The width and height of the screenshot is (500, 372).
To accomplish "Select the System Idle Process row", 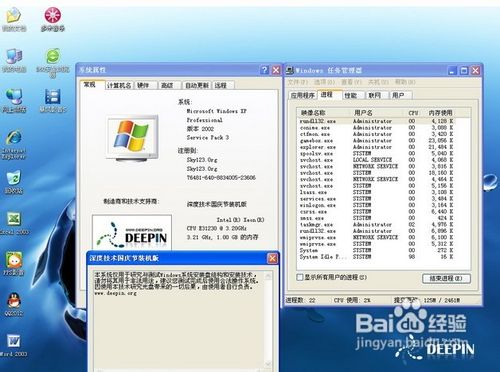I will tap(376, 257).
